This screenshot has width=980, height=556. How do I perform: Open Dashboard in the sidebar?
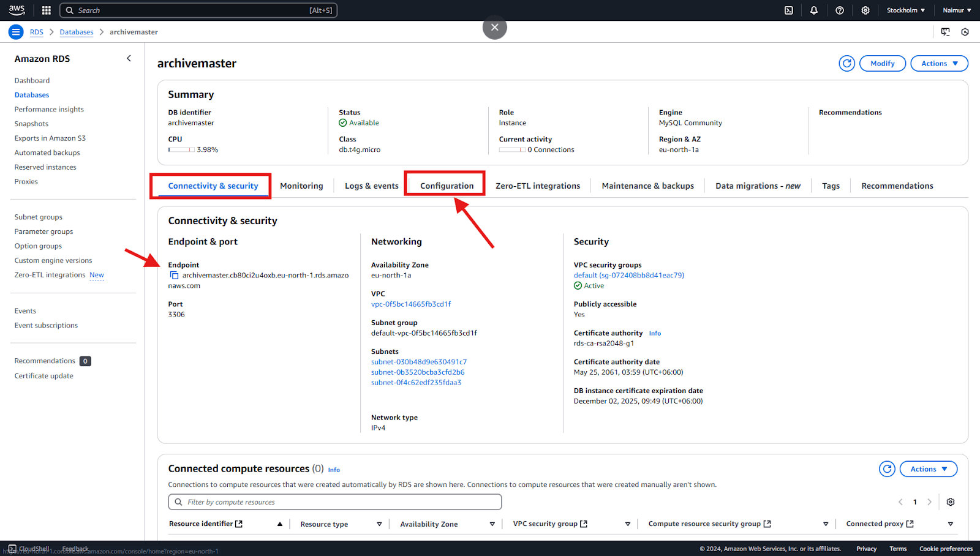[x=32, y=80]
